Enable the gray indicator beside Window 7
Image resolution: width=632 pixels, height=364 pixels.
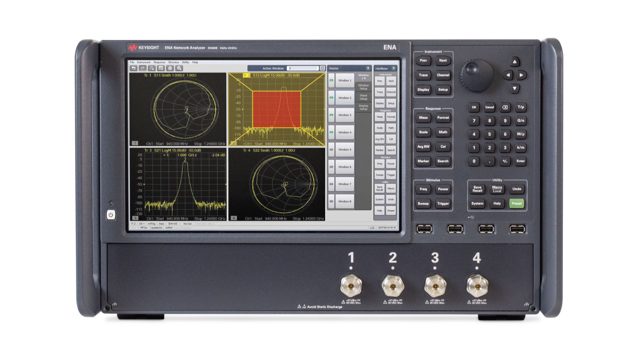[331, 184]
